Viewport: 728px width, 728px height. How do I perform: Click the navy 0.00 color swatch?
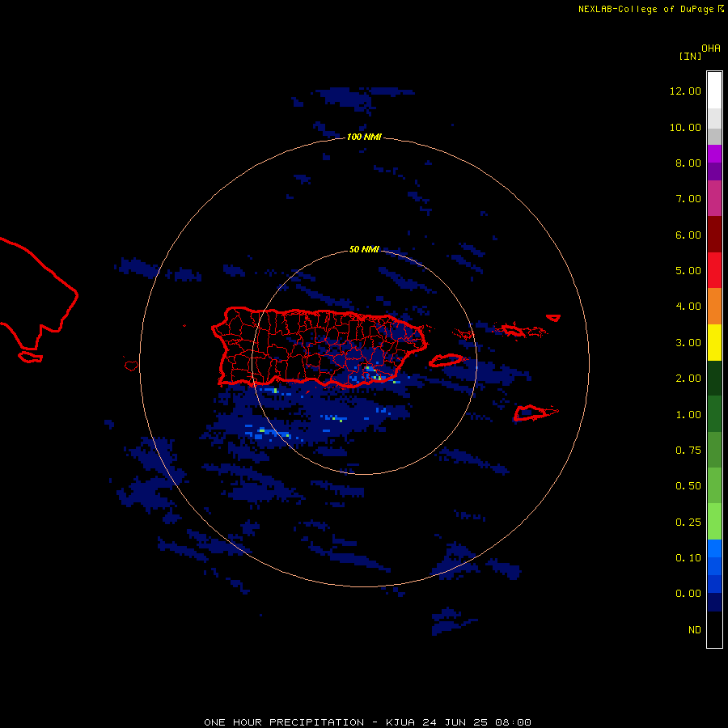click(x=714, y=603)
